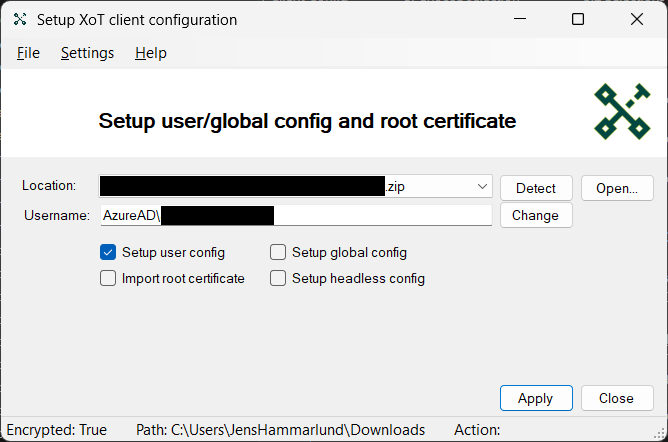Minimize the Setup XoT client window
Image resolution: width=668 pixels, height=442 pixels.
[x=520, y=19]
